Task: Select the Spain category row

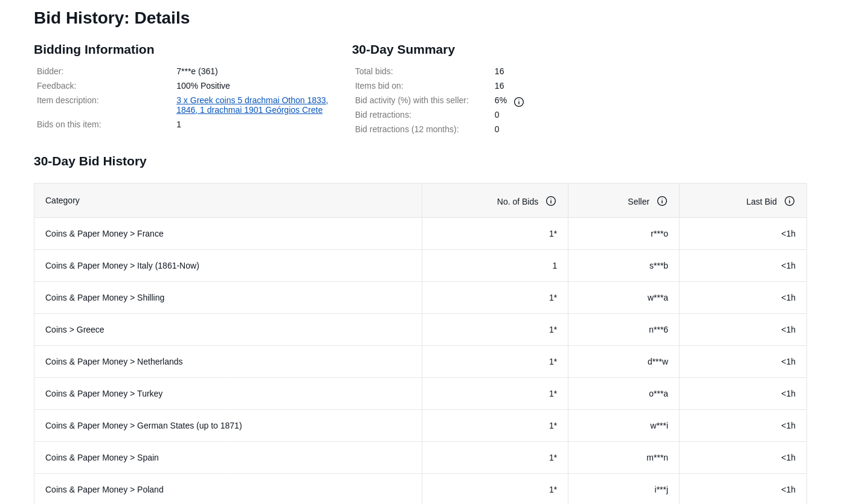Action: 102,458
